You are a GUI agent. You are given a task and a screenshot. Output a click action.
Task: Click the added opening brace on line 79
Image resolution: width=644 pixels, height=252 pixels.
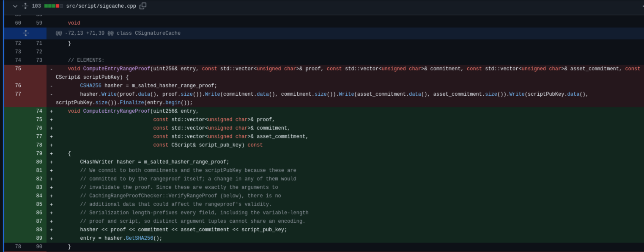(69, 153)
